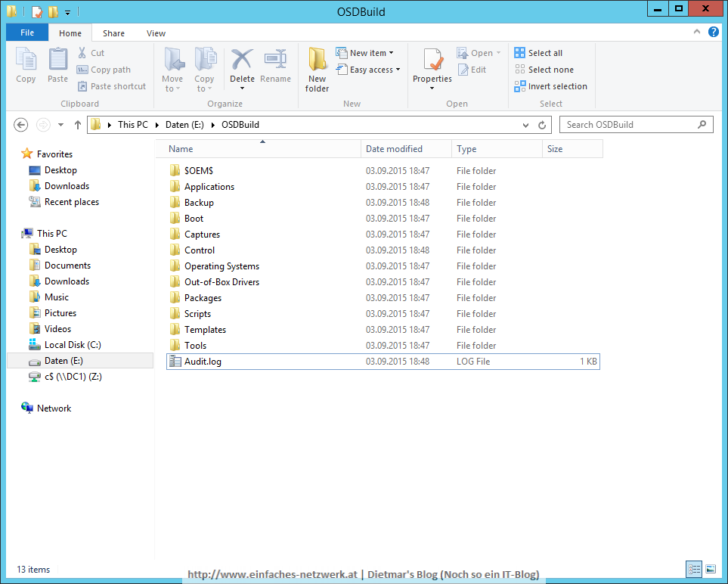Collapse the ribbon with the chevron
Viewport: 728px width, 584px height.
697,32
